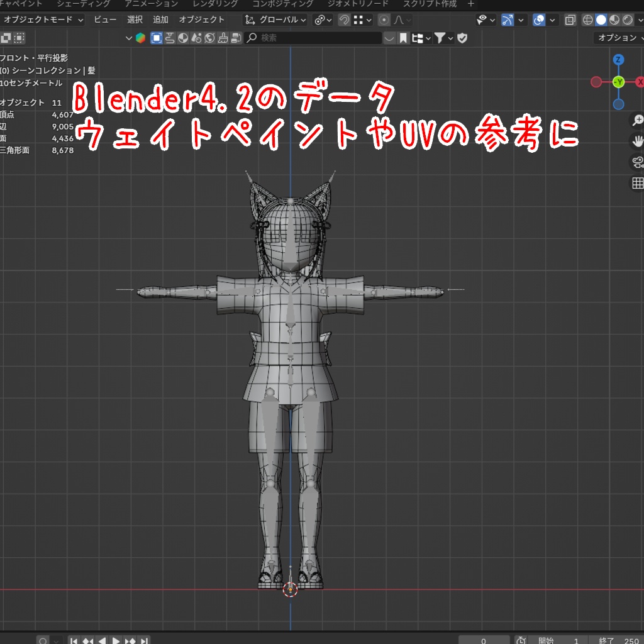Open the オプション dropdown in the outliner header
644x644 pixels.
click(x=619, y=37)
